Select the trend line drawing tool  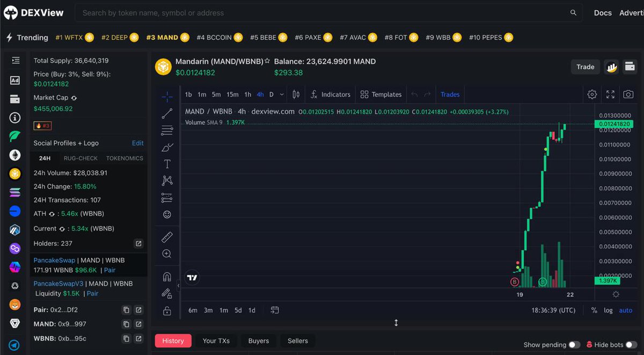click(167, 113)
